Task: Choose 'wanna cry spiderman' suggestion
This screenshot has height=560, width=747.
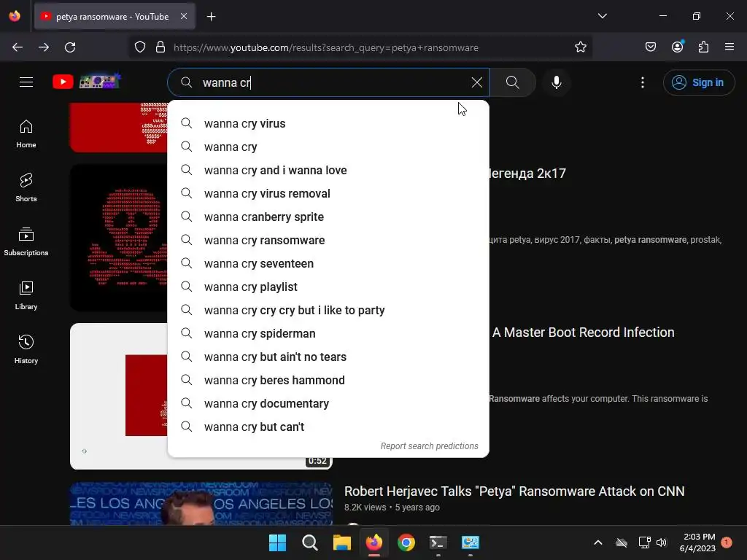Action: pyautogui.click(x=328, y=333)
